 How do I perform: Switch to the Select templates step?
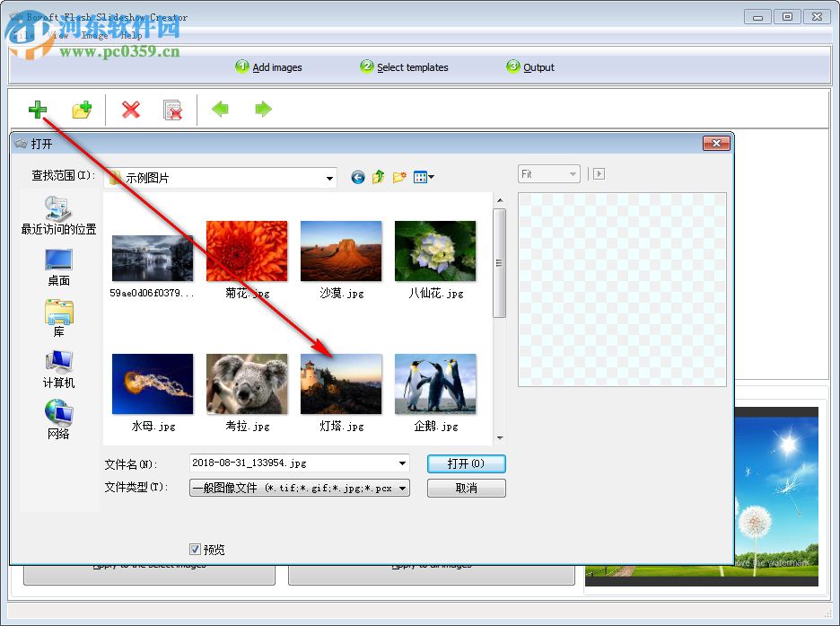tap(412, 66)
